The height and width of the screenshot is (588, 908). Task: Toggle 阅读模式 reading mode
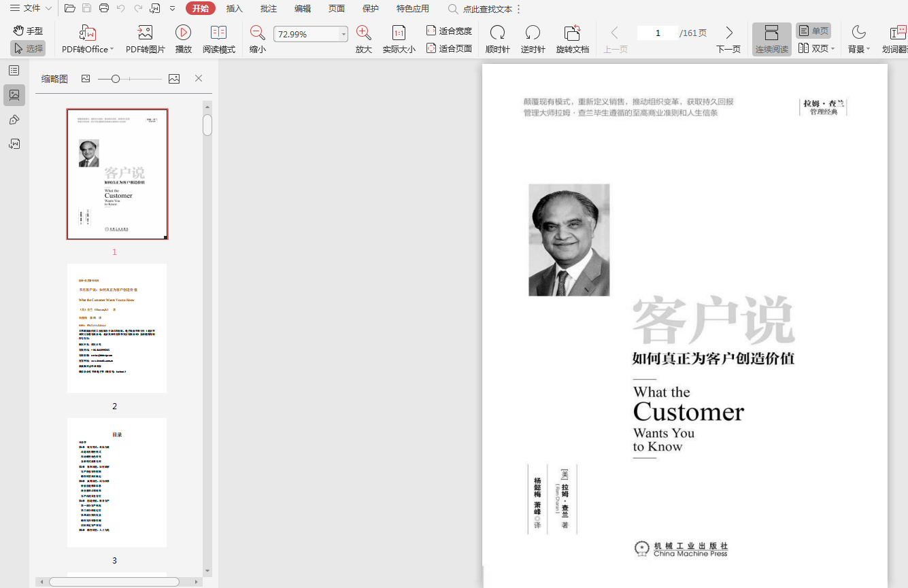219,39
